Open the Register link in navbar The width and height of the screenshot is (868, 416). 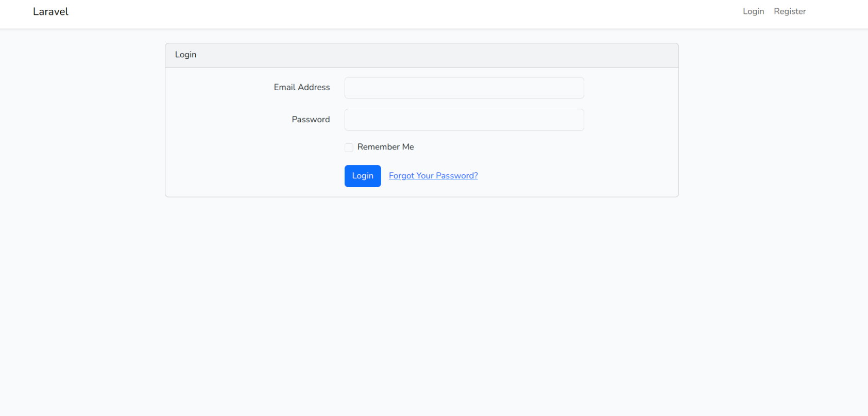point(790,11)
